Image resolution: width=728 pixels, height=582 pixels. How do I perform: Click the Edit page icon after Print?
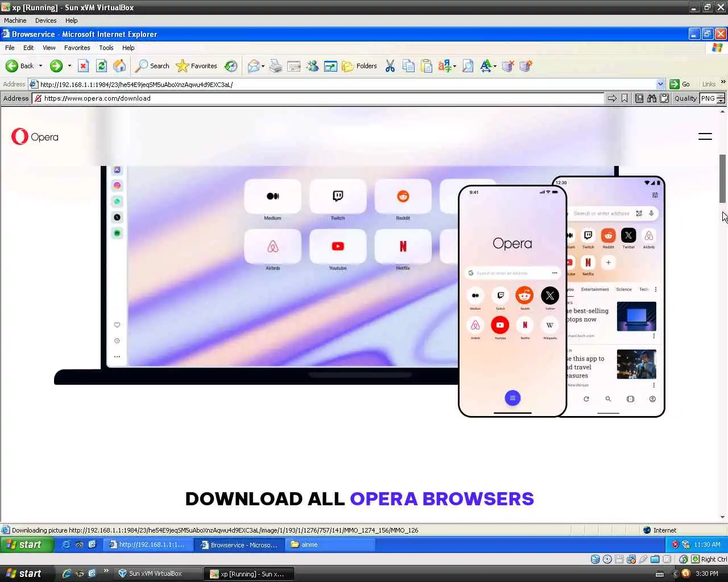(294, 66)
